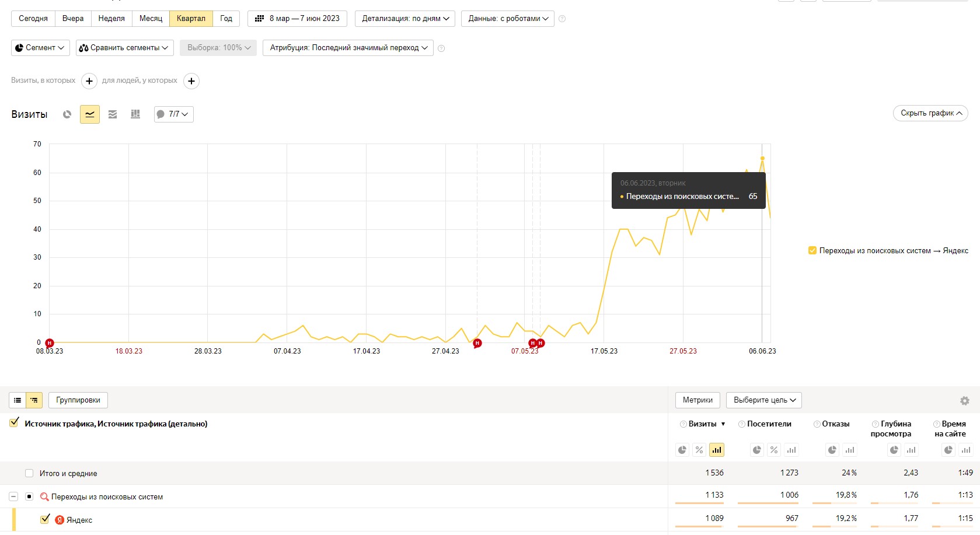The image size is (980, 535).
Task: Show Визиты column as percentages
Action: 699,450
